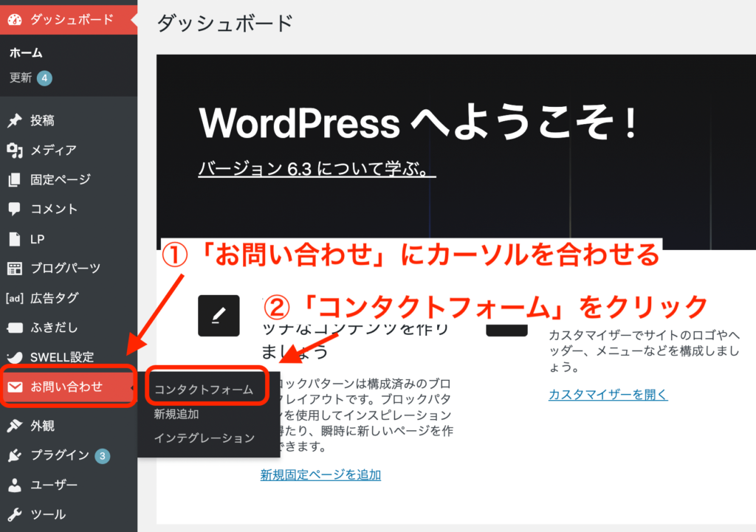Screen dimensions: 756x532
Task: Open the ダッシュボード sidebar menu
Action: (69, 20)
